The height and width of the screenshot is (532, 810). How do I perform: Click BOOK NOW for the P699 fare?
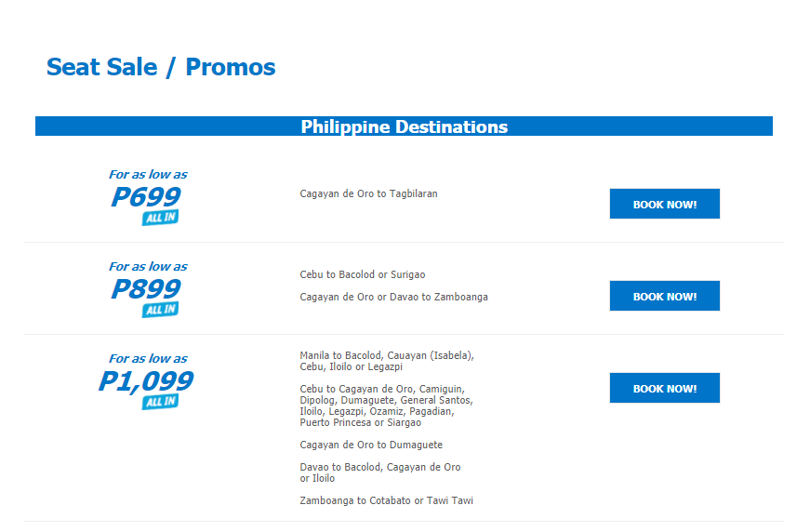[x=664, y=204]
